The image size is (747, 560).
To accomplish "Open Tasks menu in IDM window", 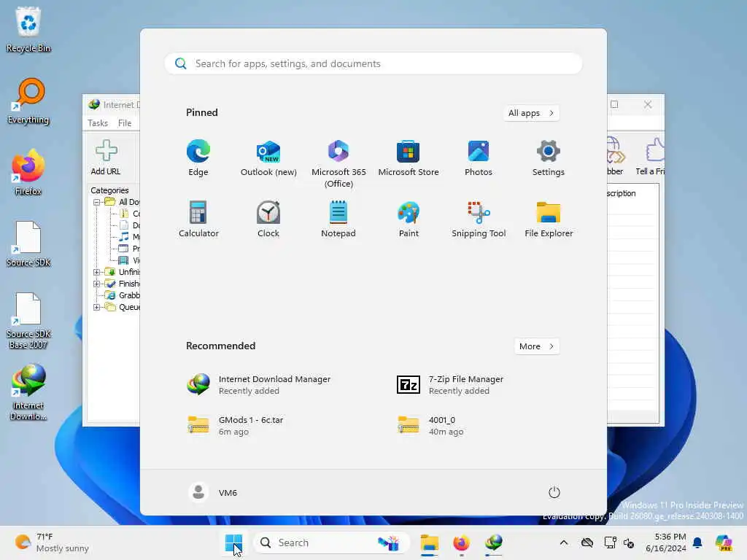I will tap(98, 122).
